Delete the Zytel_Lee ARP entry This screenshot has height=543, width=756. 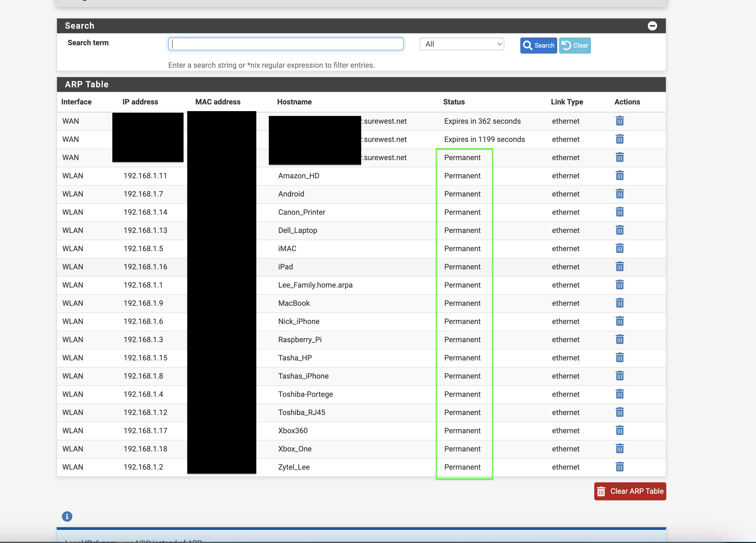[x=619, y=467]
